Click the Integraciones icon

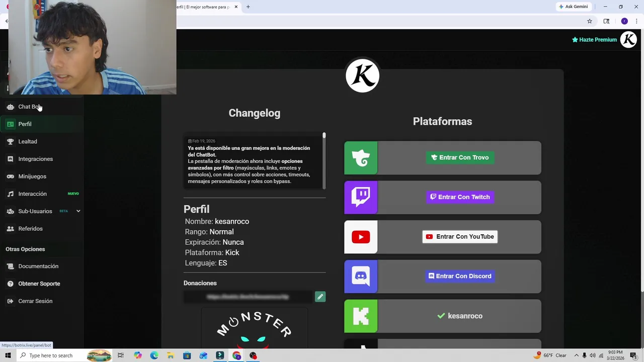10,159
